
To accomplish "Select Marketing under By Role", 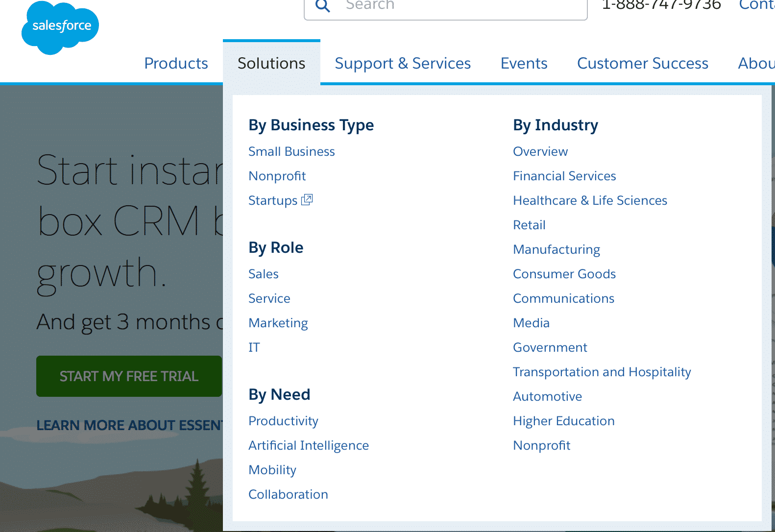I will click(x=278, y=323).
